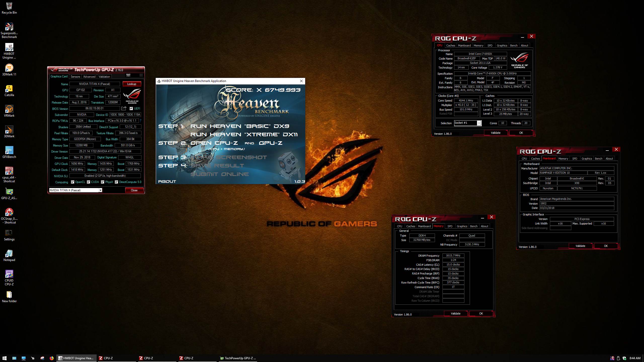Click the Windows Security tray icon
This screenshot has height=362, width=644.
(624, 358)
